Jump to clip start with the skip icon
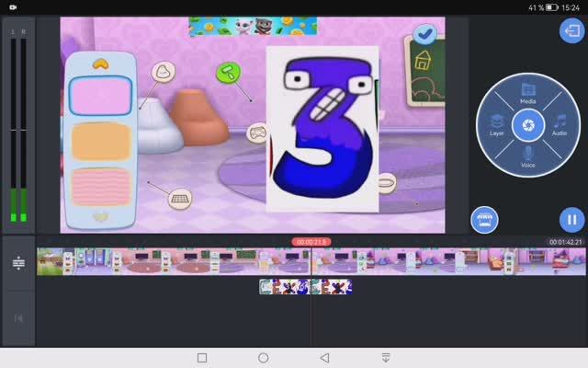588x368 pixels. pos(18,318)
